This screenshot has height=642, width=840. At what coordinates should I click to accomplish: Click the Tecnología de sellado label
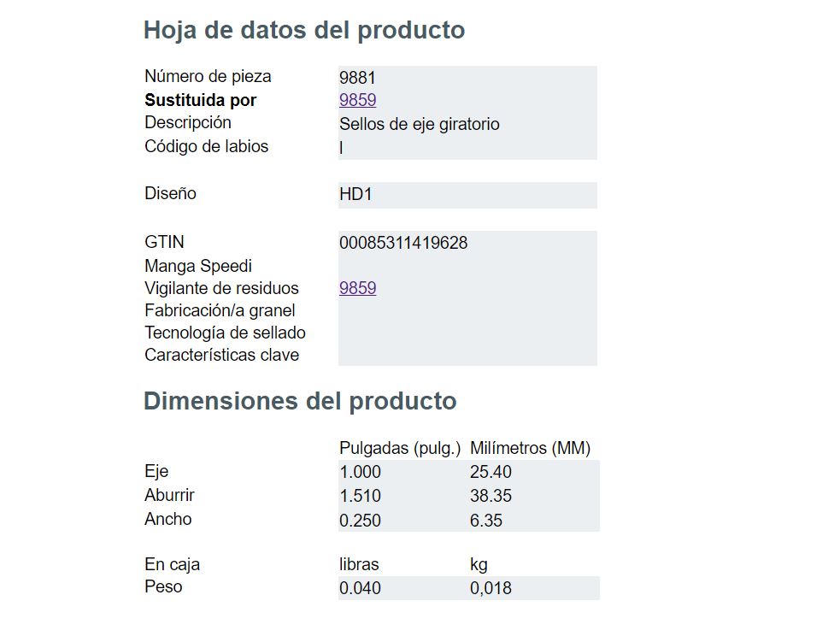coord(225,333)
